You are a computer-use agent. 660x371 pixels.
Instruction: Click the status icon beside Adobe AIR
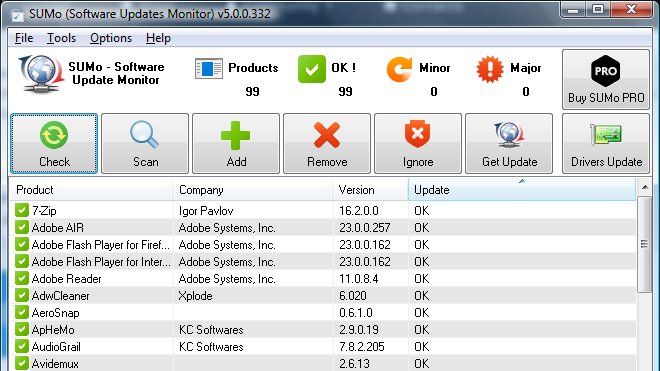pyautogui.click(x=21, y=227)
